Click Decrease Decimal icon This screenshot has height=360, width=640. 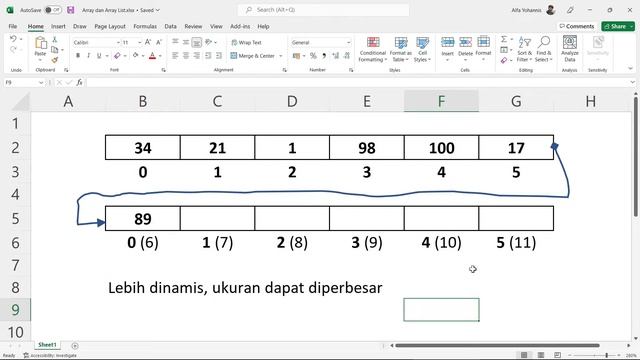pos(347,56)
